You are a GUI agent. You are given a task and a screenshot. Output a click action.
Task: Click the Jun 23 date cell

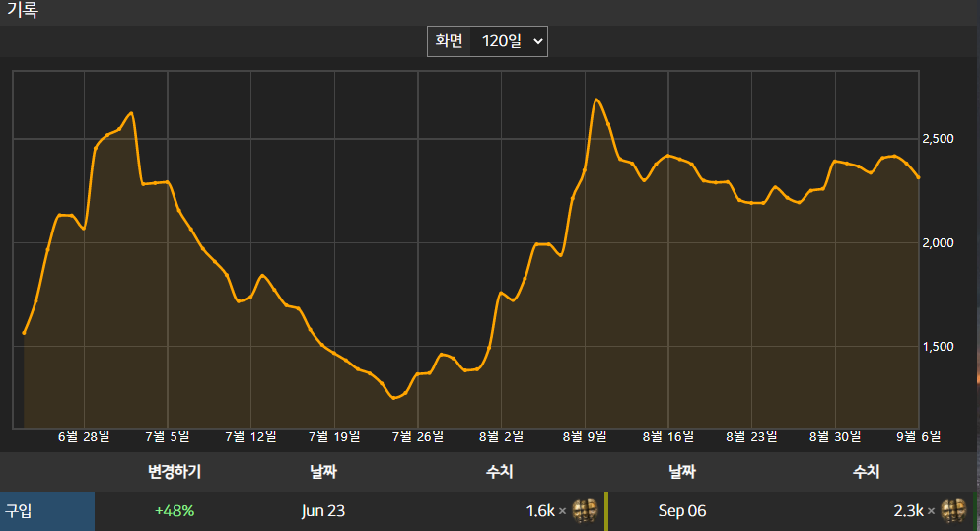pyautogui.click(x=323, y=511)
